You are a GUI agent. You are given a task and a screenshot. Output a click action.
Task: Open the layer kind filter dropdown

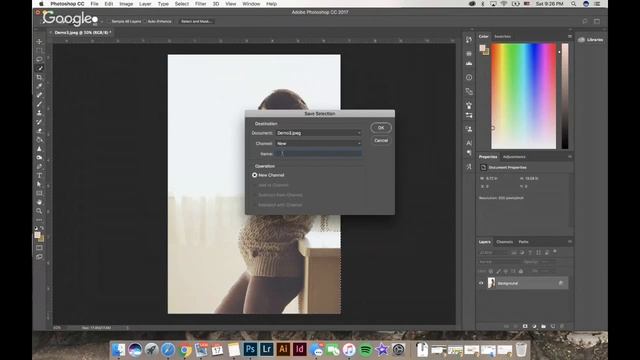point(493,253)
